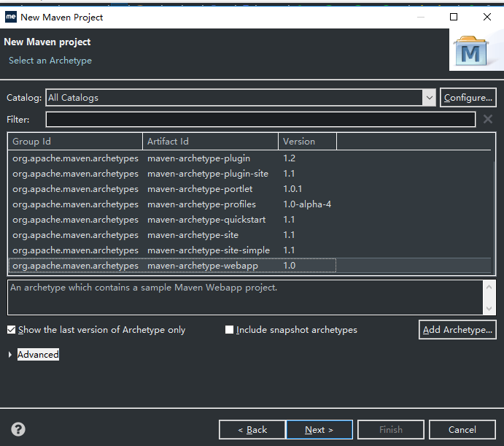Cancel the New Maven Project dialog

[x=462, y=430]
